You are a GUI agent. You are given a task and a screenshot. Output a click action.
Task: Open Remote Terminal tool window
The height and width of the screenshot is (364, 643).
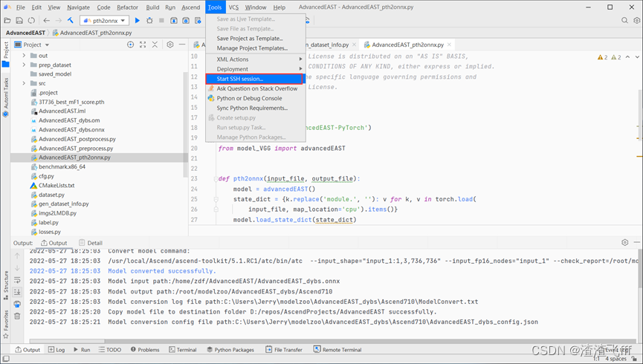[x=337, y=350]
